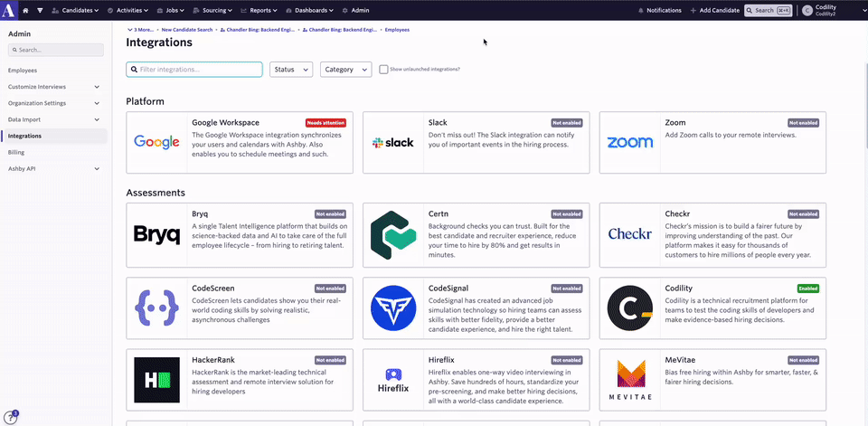Image resolution: width=868 pixels, height=426 pixels.
Task: Click the Zoom Not enabled badge
Action: pyautogui.click(x=803, y=123)
